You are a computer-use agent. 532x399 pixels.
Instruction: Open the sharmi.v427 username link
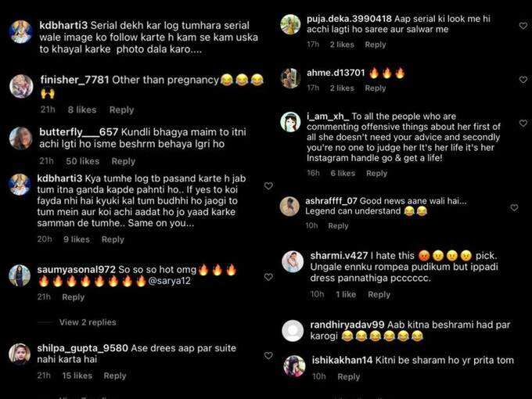339,256
